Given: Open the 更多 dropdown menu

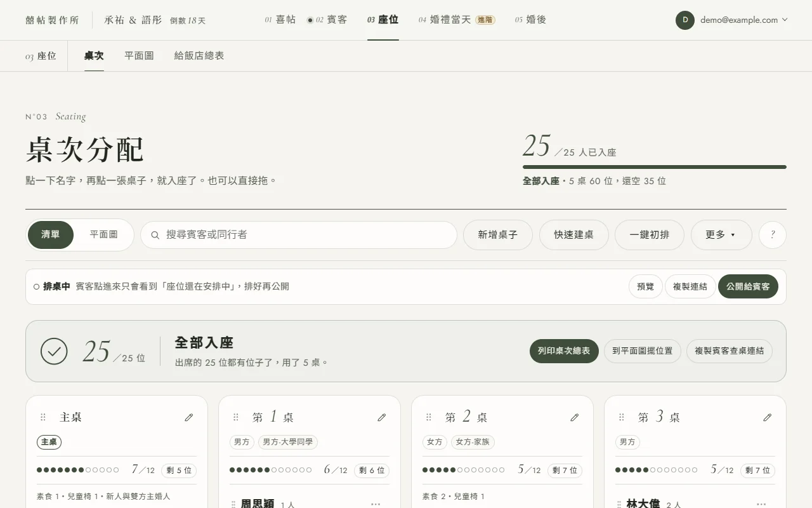Looking at the screenshot, I should pyautogui.click(x=721, y=235).
